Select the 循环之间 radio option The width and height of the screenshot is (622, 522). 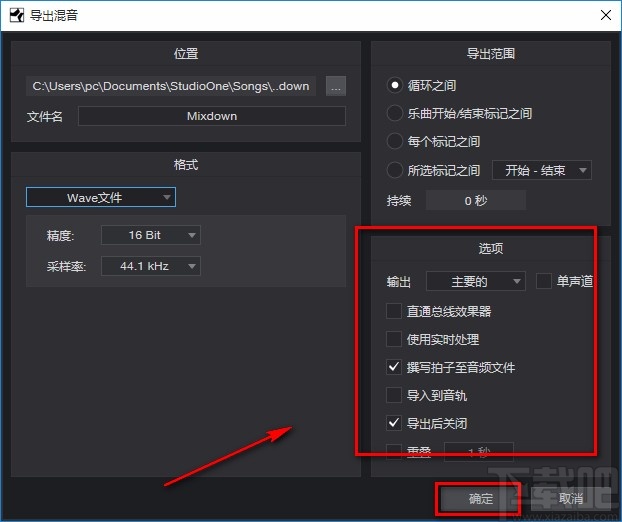point(395,85)
